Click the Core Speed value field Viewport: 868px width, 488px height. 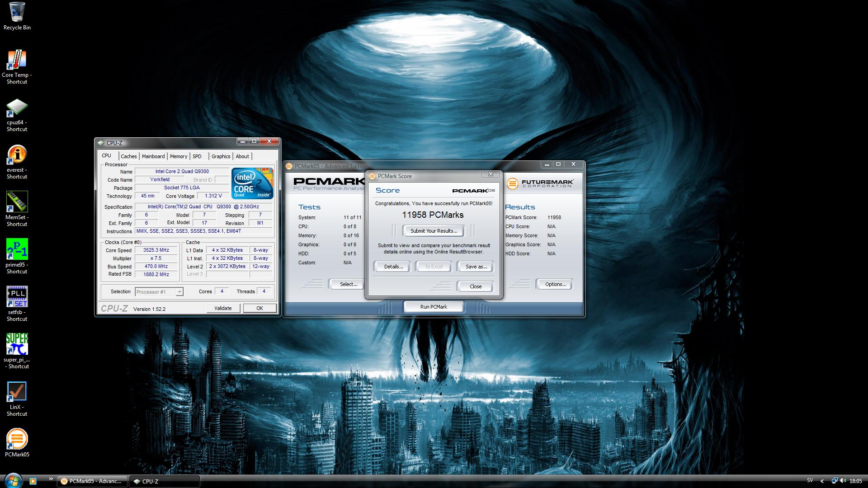click(x=156, y=250)
